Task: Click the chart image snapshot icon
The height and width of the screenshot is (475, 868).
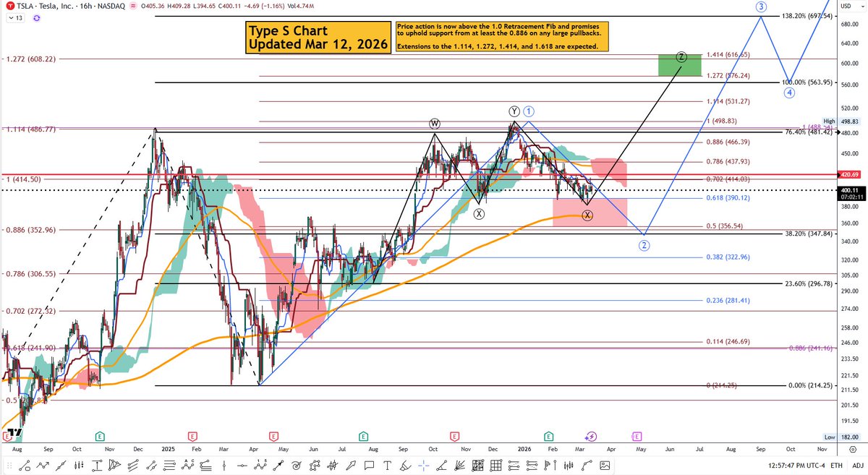Action: 604,466
